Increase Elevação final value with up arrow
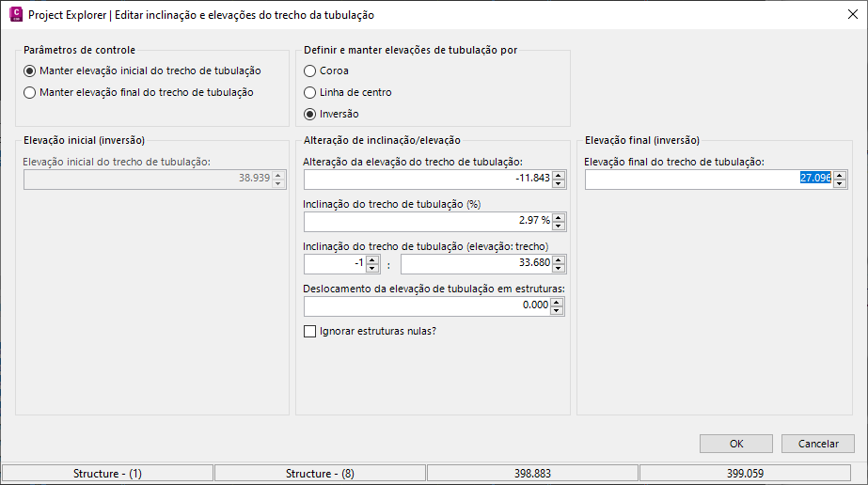The height and width of the screenshot is (485, 868). [x=840, y=175]
